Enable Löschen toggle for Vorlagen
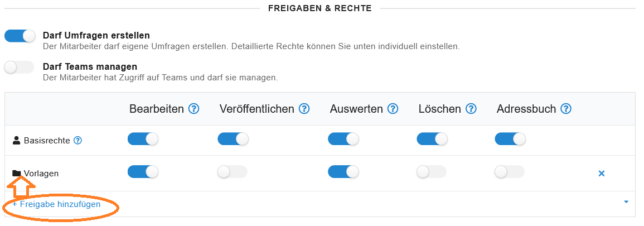644x226 pixels. pyautogui.click(x=431, y=172)
